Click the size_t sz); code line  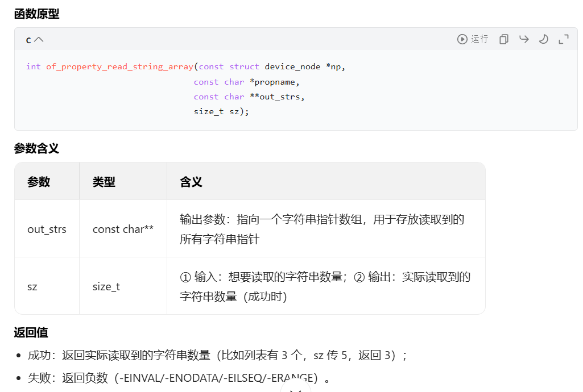221,111
